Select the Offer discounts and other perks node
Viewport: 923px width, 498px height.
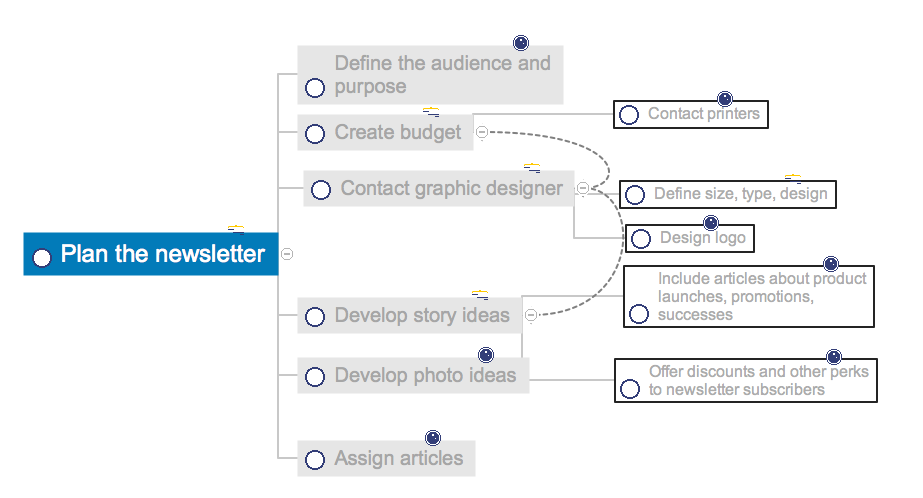[x=757, y=380]
